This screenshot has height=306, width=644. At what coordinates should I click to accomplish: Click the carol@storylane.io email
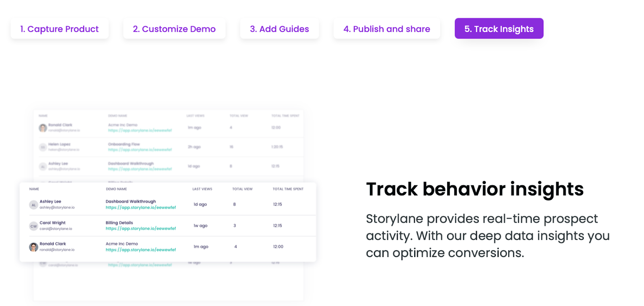56,229
